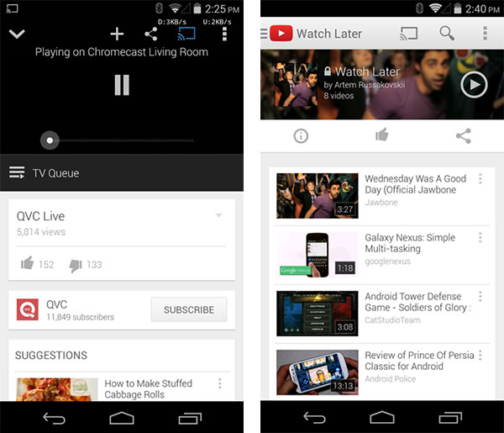
Task: Tap the active blue Chromecast icon
Action: click(186, 34)
